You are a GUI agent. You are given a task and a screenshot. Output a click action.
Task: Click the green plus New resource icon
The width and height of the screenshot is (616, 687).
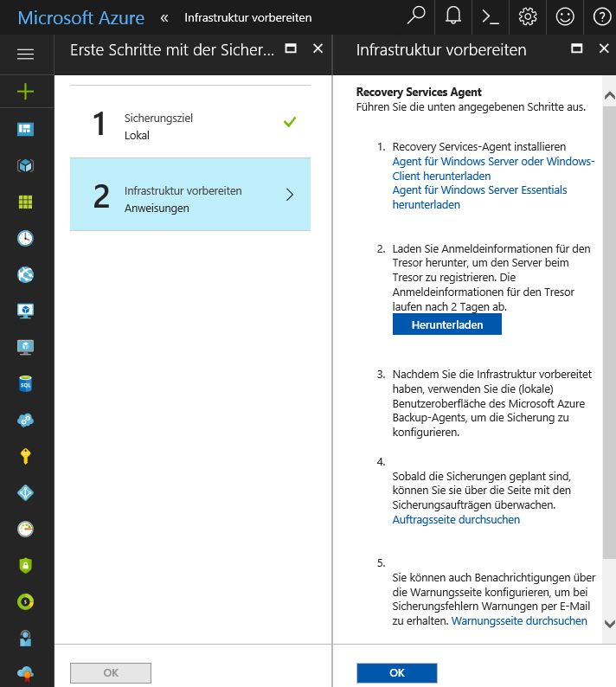pos(25,92)
